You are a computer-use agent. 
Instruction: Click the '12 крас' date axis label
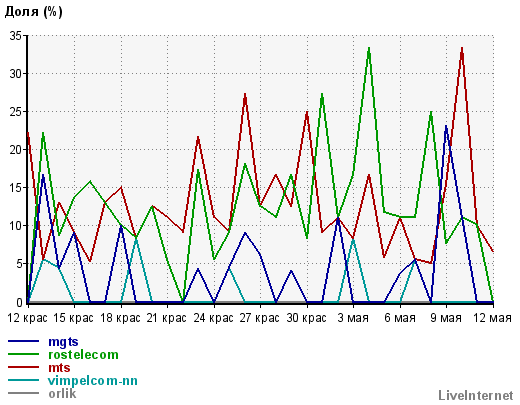tap(27, 318)
